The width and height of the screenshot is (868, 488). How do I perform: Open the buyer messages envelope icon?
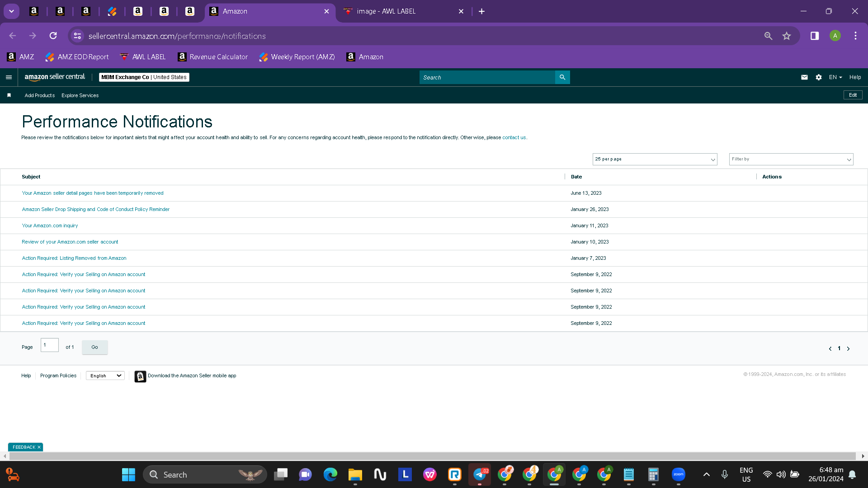[x=804, y=77]
